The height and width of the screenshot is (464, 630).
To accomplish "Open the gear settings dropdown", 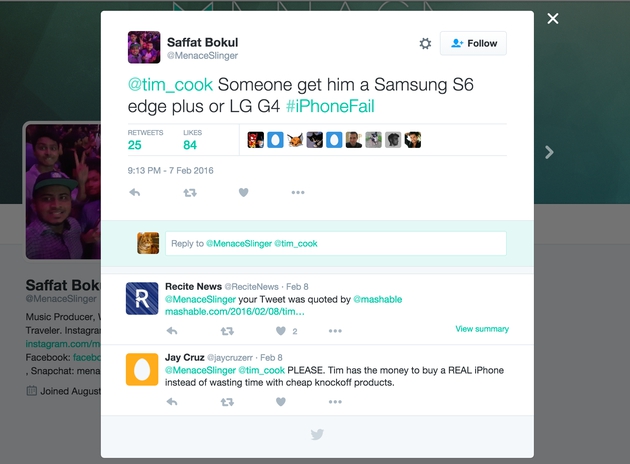I will pyautogui.click(x=425, y=44).
